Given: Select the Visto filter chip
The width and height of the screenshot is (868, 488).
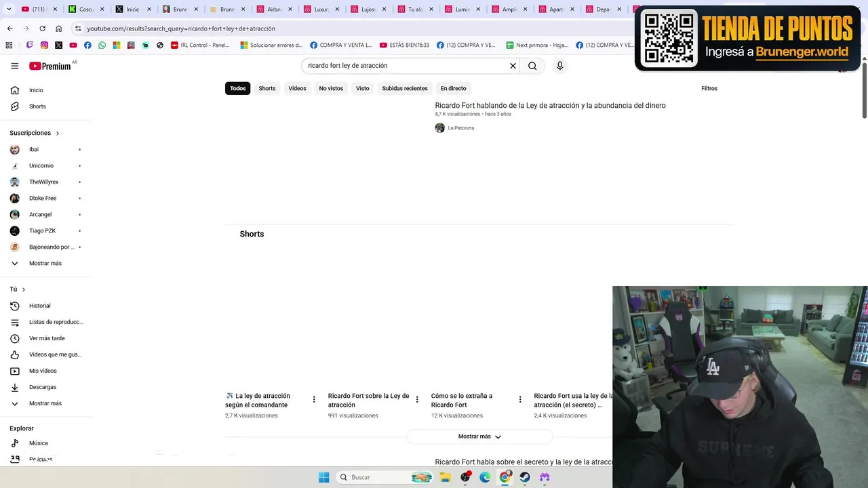Looking at the screenshot, I should click(363, 88).
